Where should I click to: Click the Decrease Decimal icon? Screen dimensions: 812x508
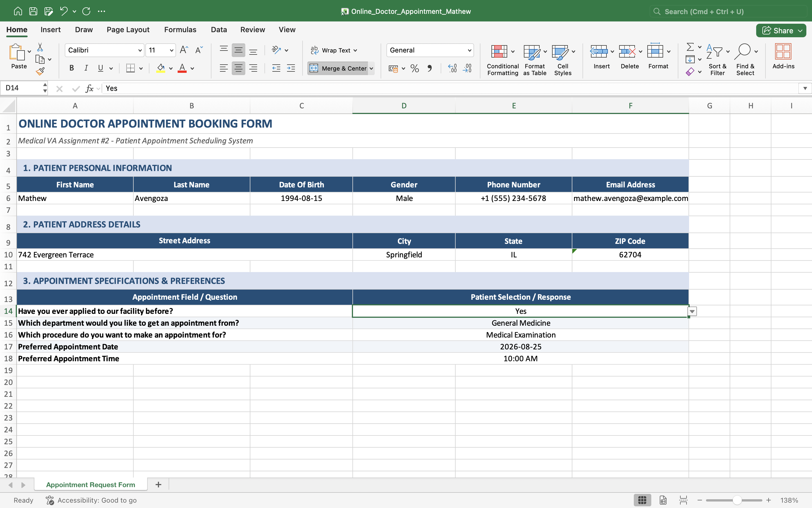(467, 69)
